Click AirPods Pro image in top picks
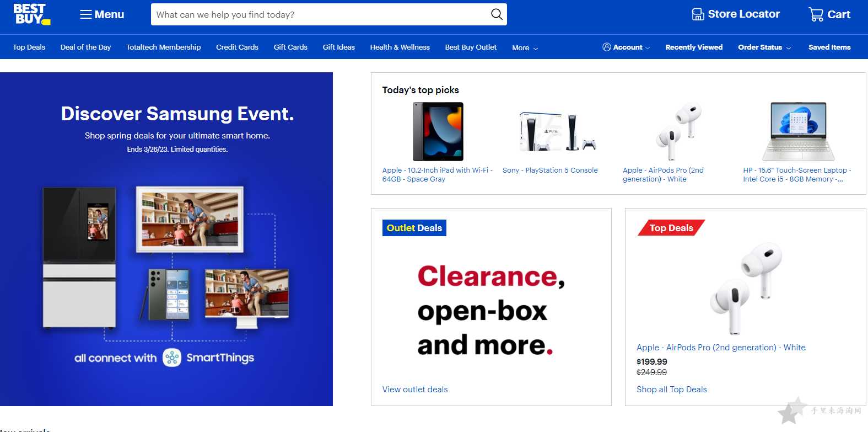The width and height of the screenshot is (868, 432). 678,131
